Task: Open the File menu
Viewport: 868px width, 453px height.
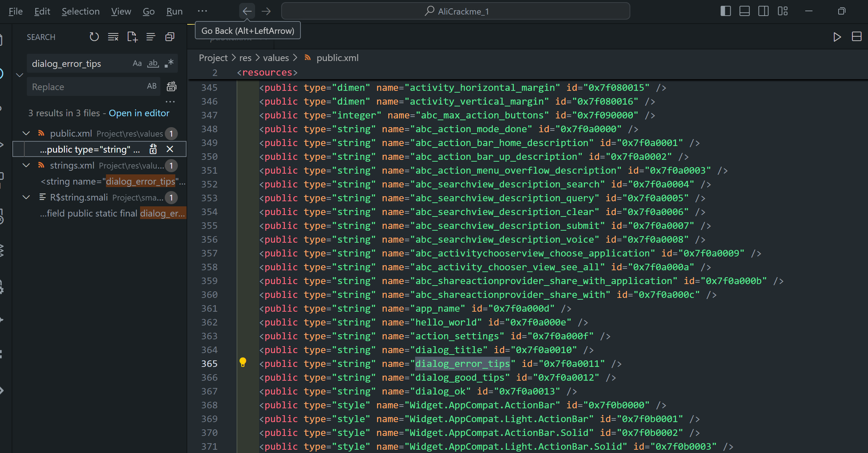Action: [16, 11]
